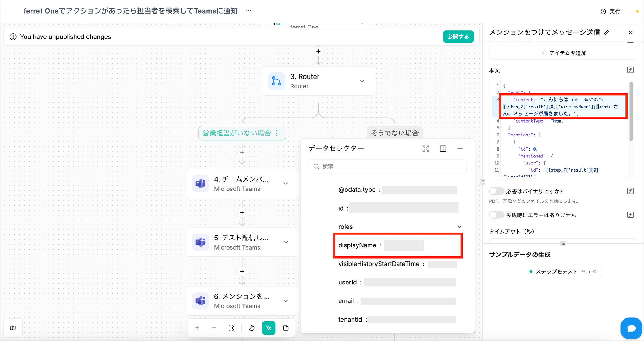Screen dimensions: 644x341
Task: Click the fit-to-view canvas icon
Action: point(231,328)
